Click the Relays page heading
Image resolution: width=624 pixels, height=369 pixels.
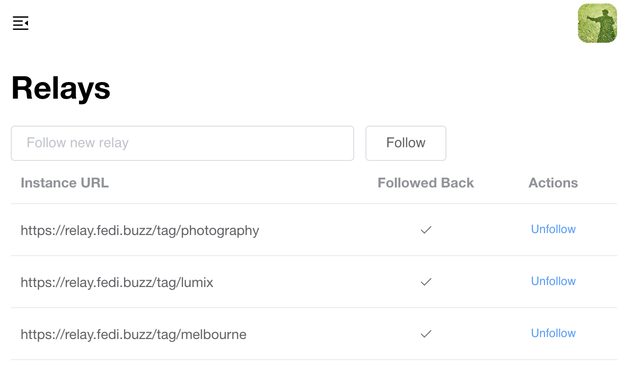point(61,88)
